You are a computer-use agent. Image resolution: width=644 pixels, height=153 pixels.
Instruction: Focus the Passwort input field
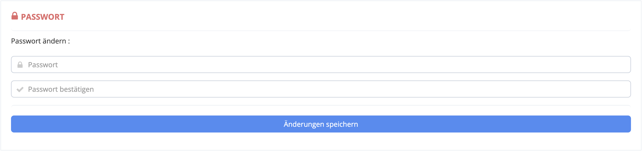click(321, 64)
